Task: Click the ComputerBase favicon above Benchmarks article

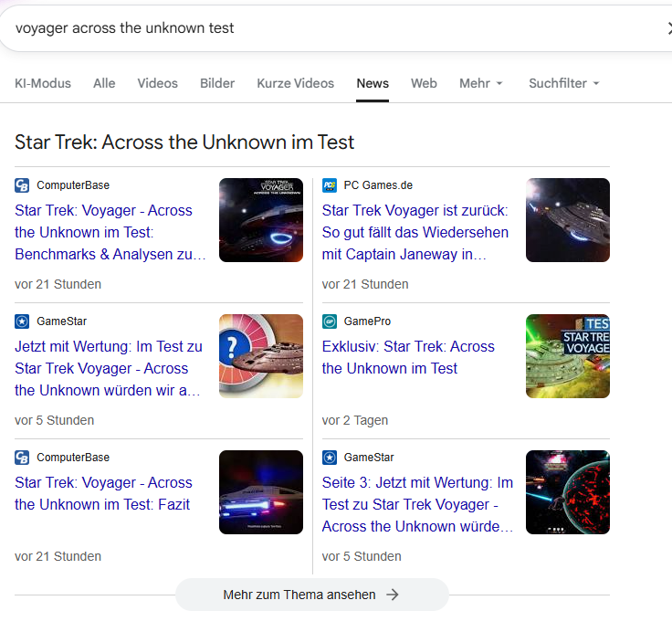Action: click(x=22, y=185)
